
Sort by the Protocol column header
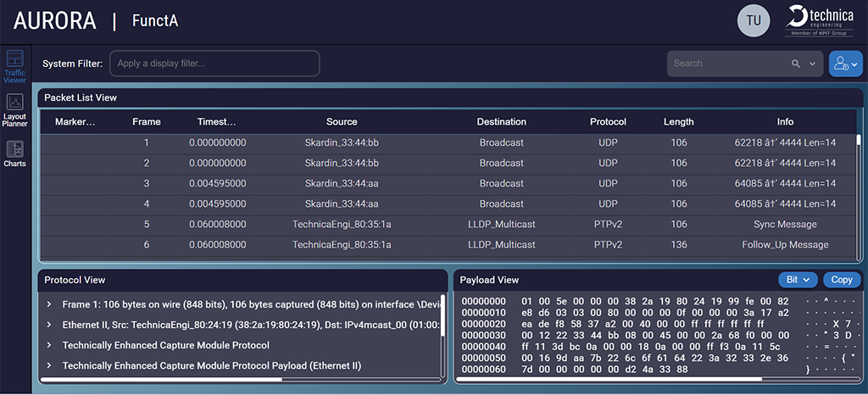pyautogui.click(x=608, y=122)
